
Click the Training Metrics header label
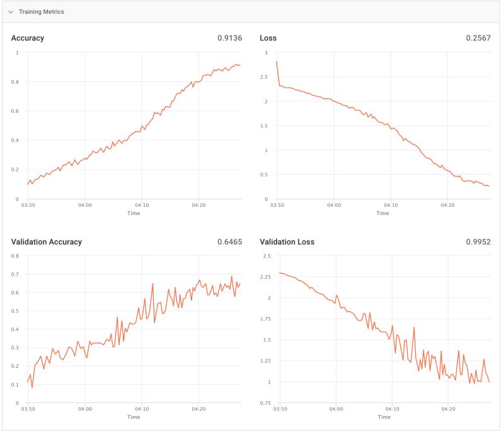coord(43,11)
